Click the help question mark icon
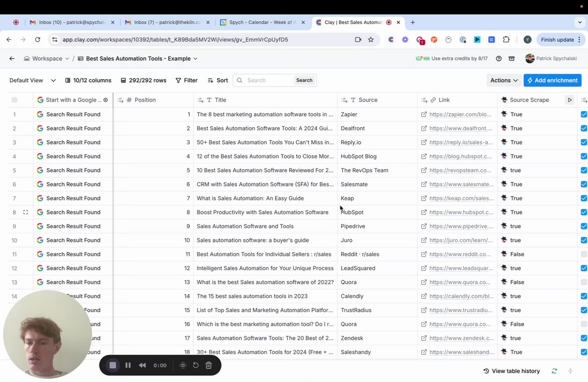This screenshot has width=588, height=382. 498,58
